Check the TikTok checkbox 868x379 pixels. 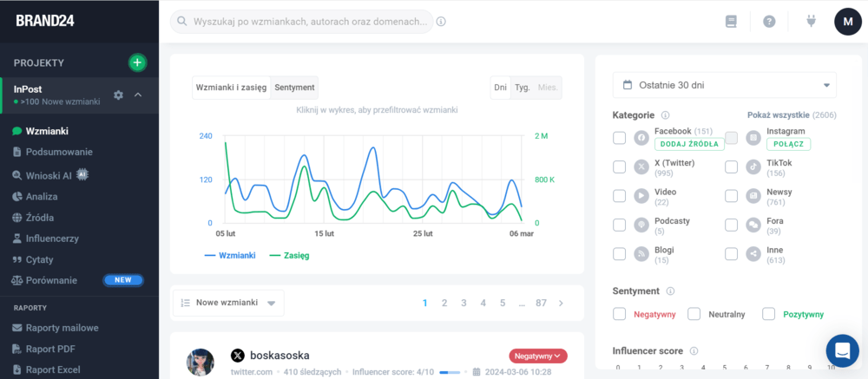pyautogui.click(x=731, y=167)
